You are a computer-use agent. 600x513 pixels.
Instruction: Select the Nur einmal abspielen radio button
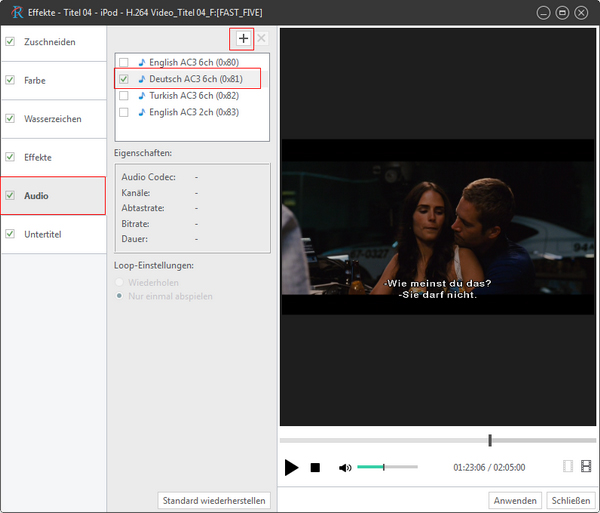119,296
